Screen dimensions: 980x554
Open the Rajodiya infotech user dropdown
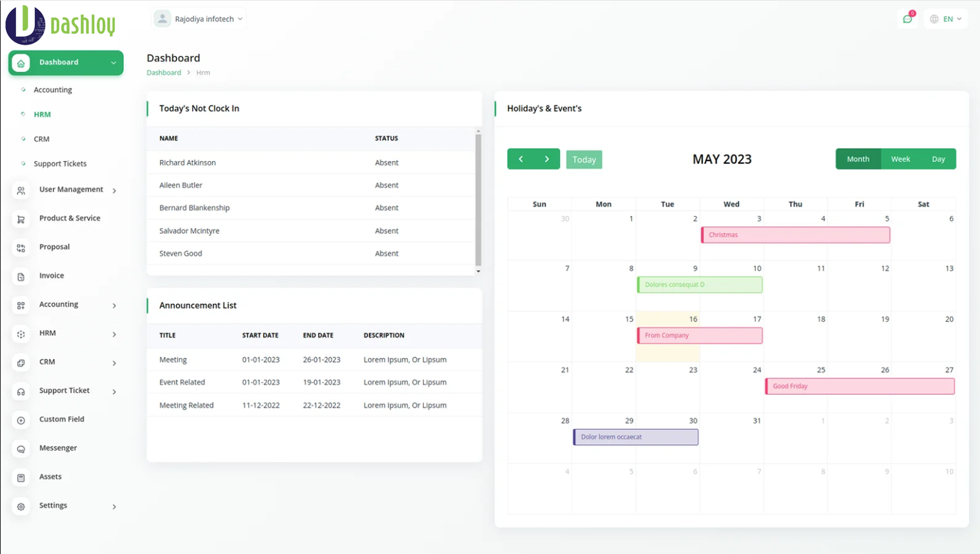coord(198,19)
